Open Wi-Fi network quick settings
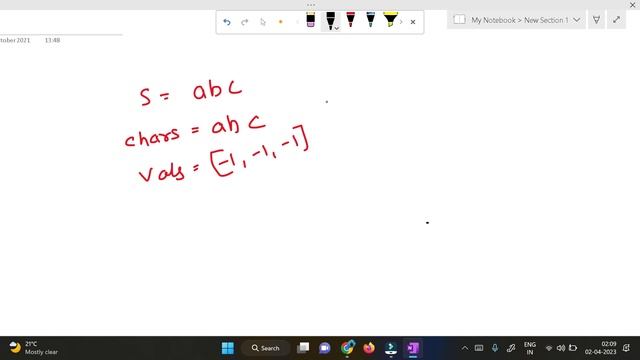Viewport: 640px width, 360px height. click(549, 348)
